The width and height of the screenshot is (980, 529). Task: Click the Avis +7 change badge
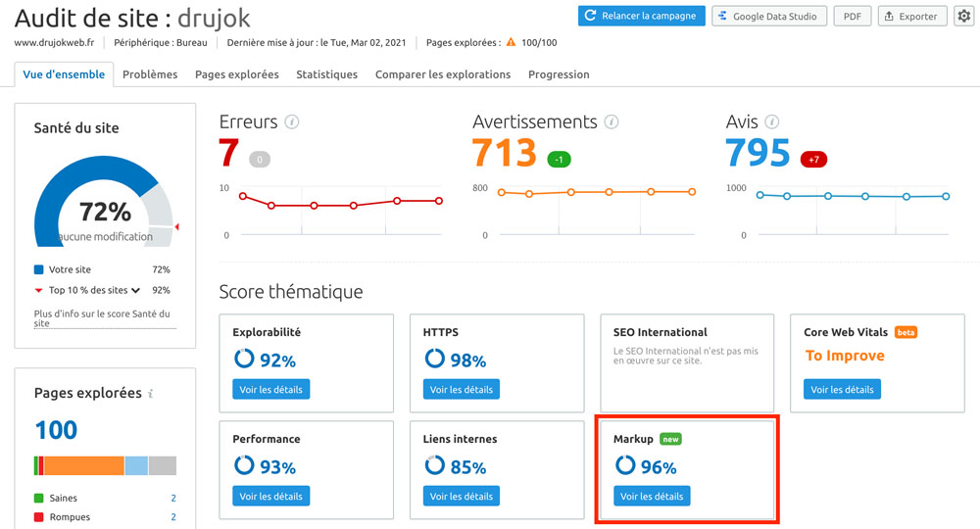pyautogui.click(x=813, y=160)
